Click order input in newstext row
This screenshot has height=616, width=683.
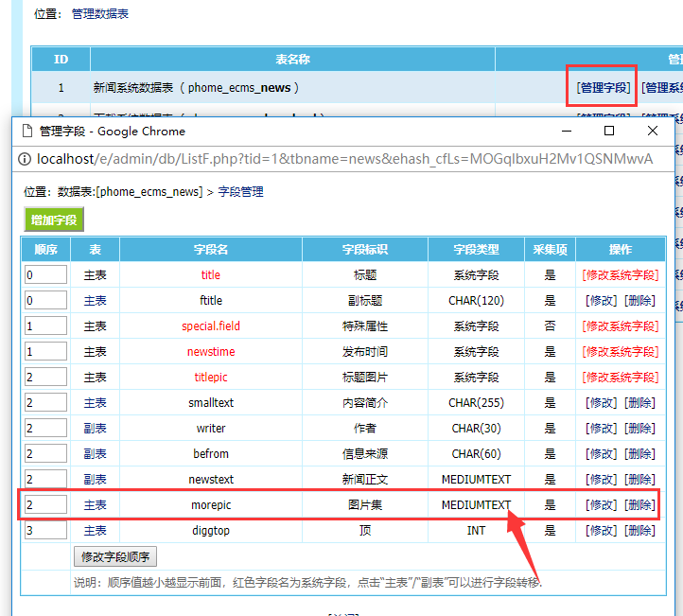[45, 479]
